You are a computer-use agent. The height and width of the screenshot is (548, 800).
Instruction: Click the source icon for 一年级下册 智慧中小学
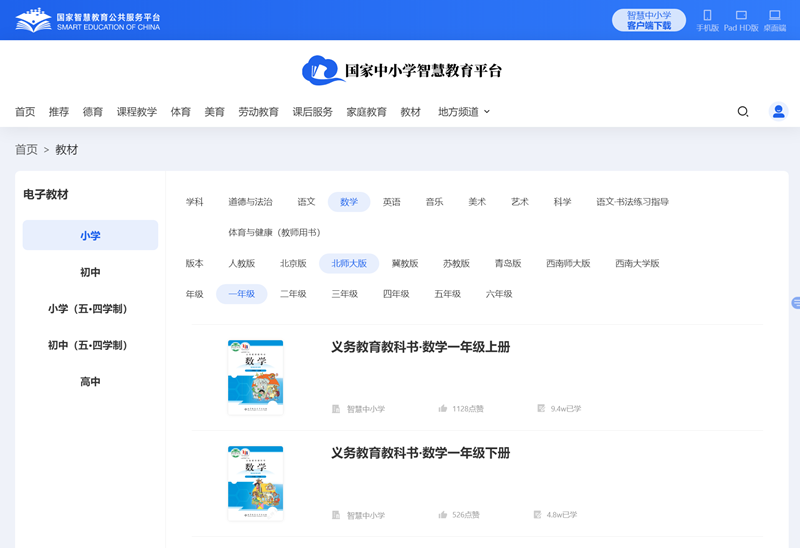336,515
